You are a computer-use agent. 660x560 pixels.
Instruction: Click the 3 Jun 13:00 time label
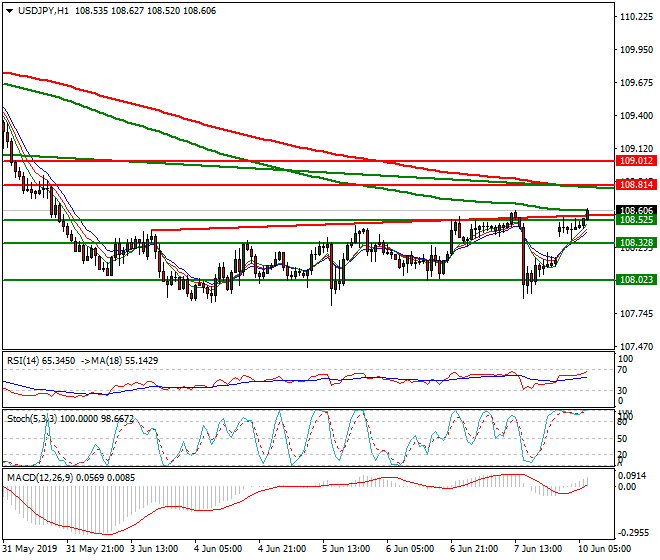(x=154, y=549)
